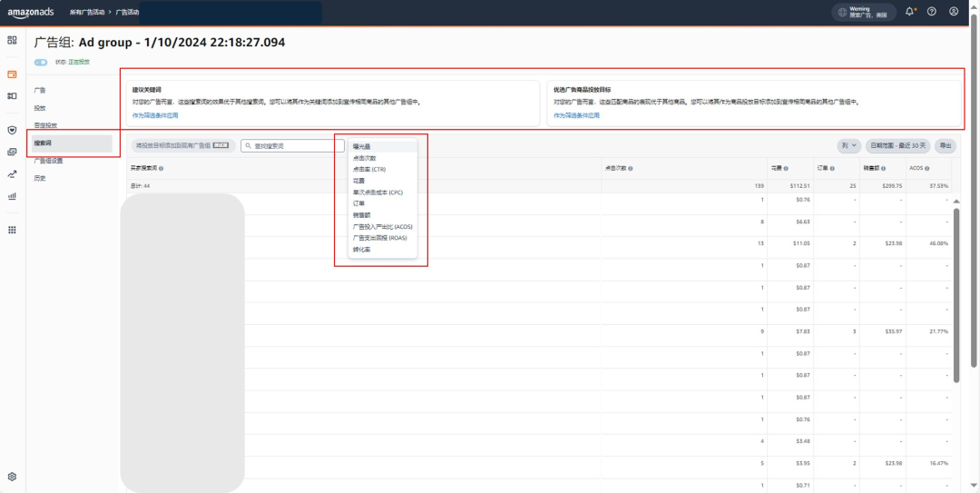Image resolution: width=980 pixels, height=493 pixels.
Task: Open the notifications bell icon
Action: [910, 11]
